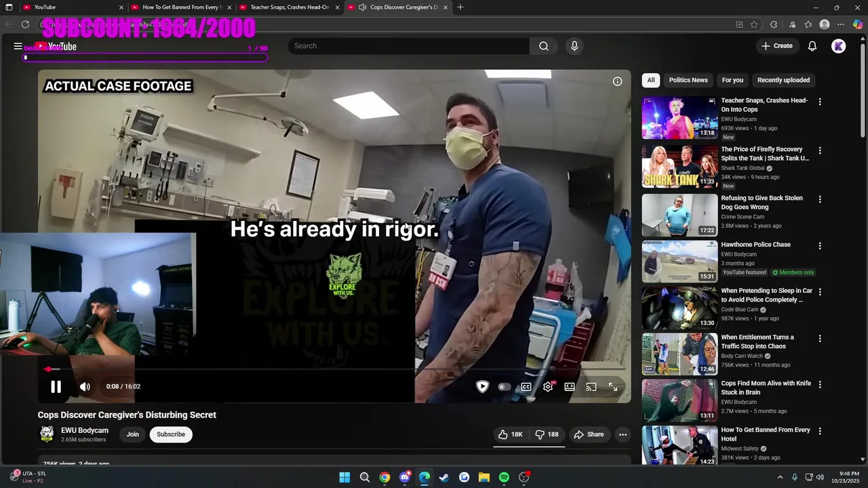Image resolution: width=868 pixels, height=488 pixels.
Task: Seek using the video progress bar
Action: coord(334,369)
